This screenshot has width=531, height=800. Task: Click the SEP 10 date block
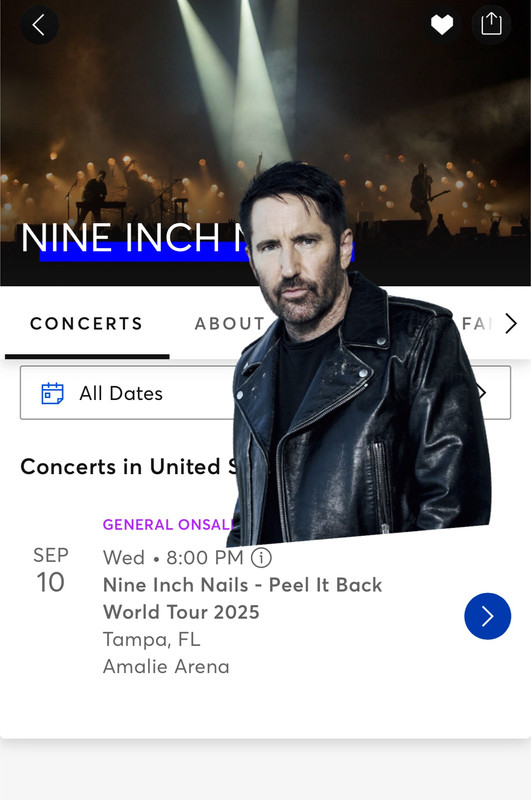point(50,570)
